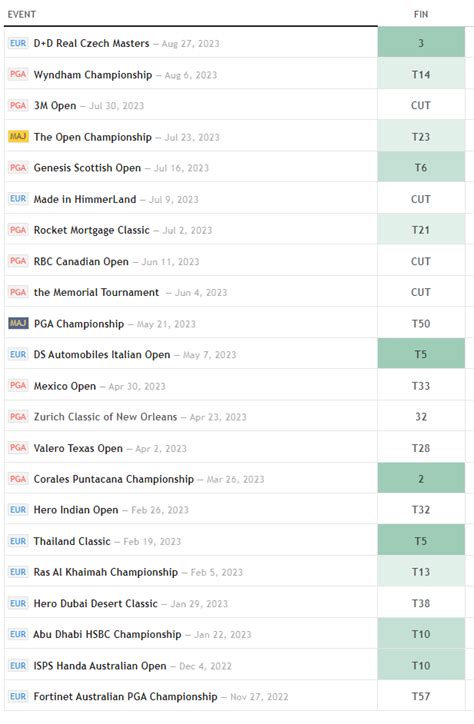Screen dimensions: 474x724
Task: Sort by the EVENT column header
Action: click(x=22, y=14)
